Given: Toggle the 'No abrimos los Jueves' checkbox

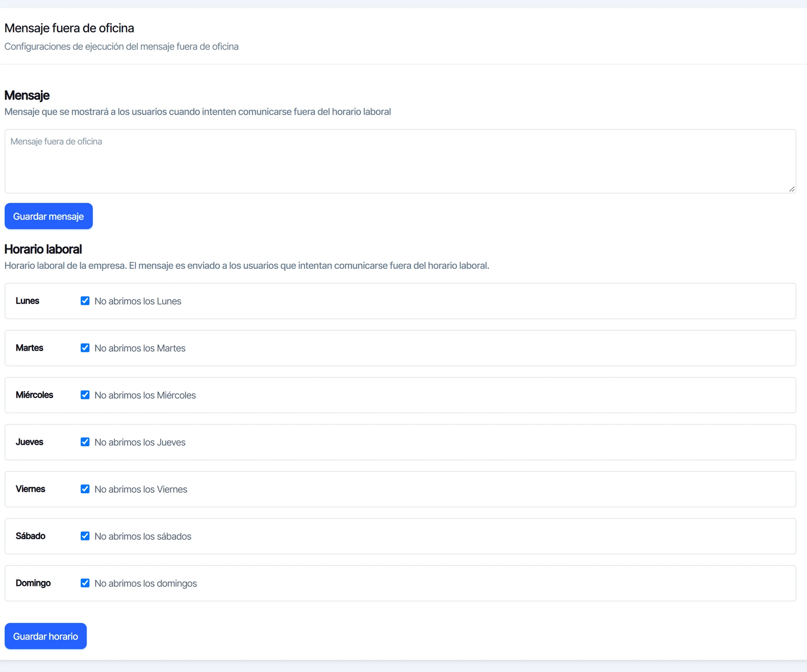Looking at the screenshot, I should point(85,442).
